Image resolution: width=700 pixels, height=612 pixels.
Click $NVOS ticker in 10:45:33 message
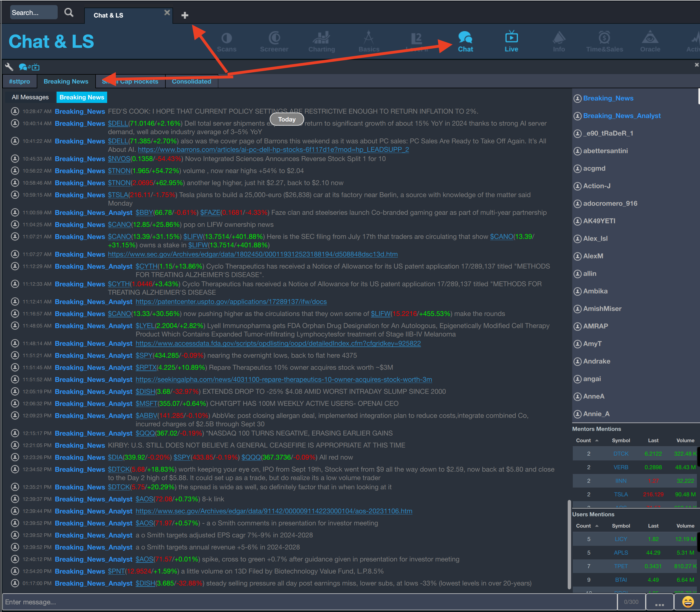coord(119,159)
